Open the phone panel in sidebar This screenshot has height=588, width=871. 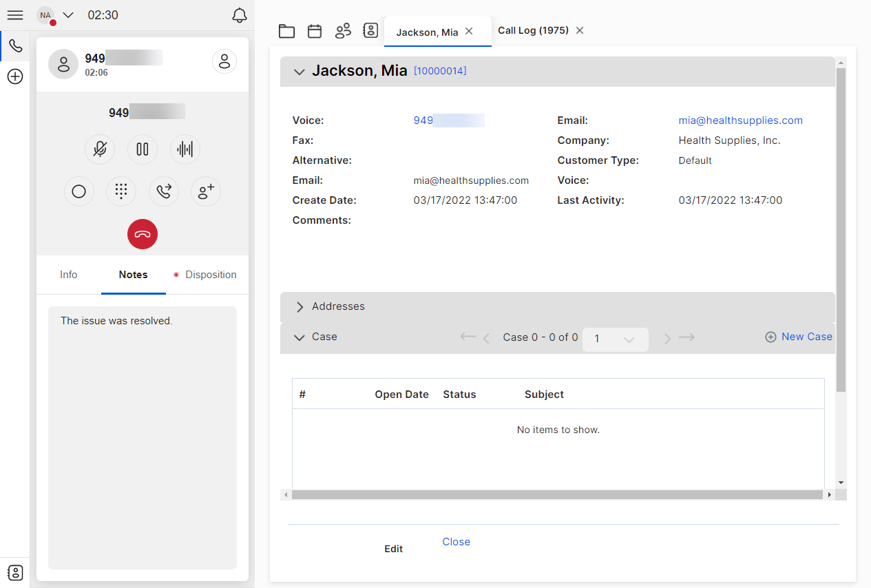coord(15,46)
